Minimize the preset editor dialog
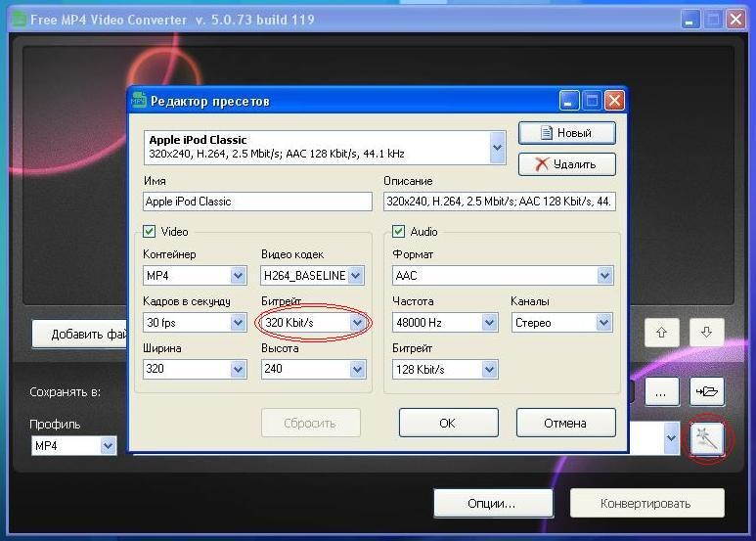 (x=569, y=101)
